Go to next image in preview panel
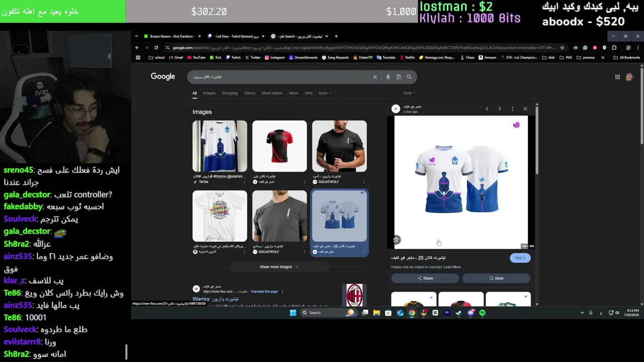 500,109
